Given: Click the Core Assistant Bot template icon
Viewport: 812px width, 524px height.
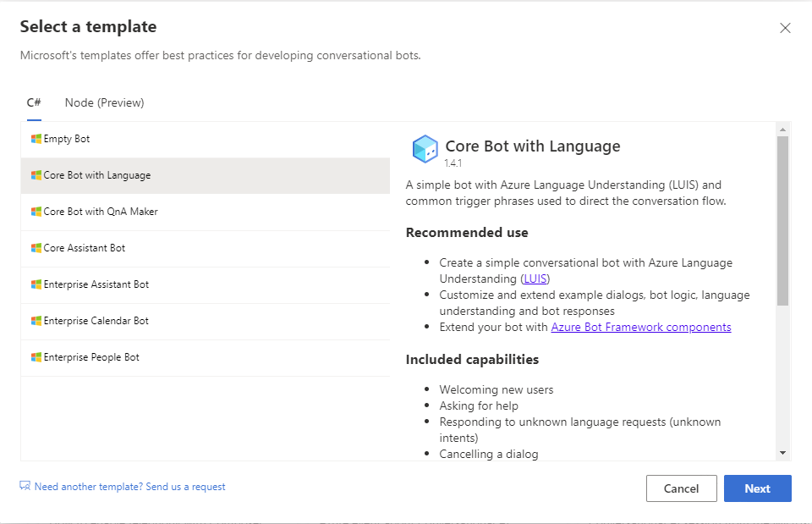Looking at the screenshot, I should pos(36,248).
